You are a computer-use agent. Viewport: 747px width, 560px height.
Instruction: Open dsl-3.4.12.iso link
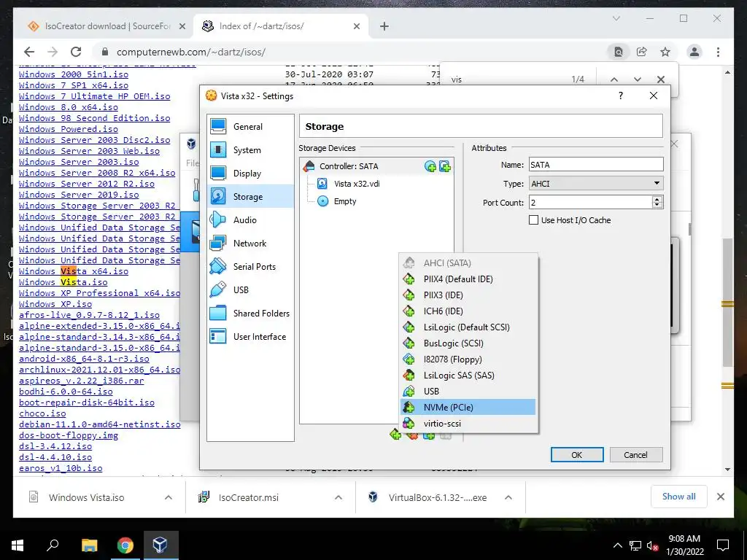[55, 446]
